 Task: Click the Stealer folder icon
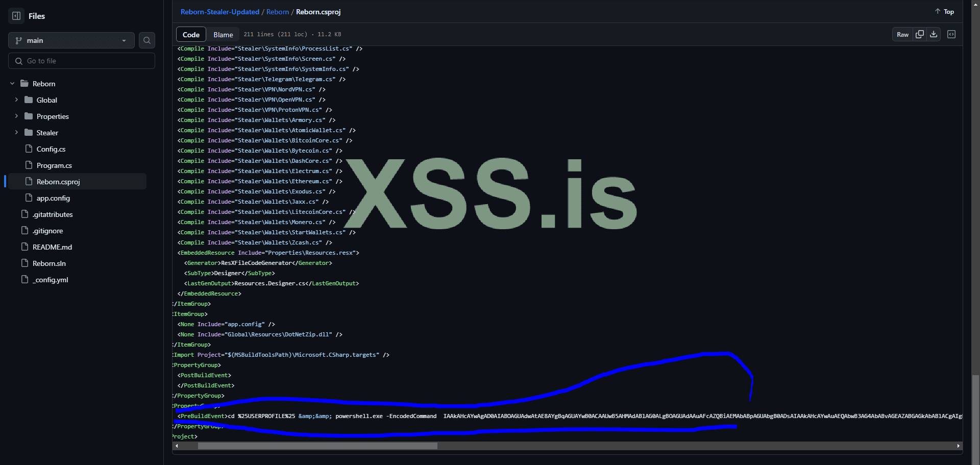pos(29,132)
